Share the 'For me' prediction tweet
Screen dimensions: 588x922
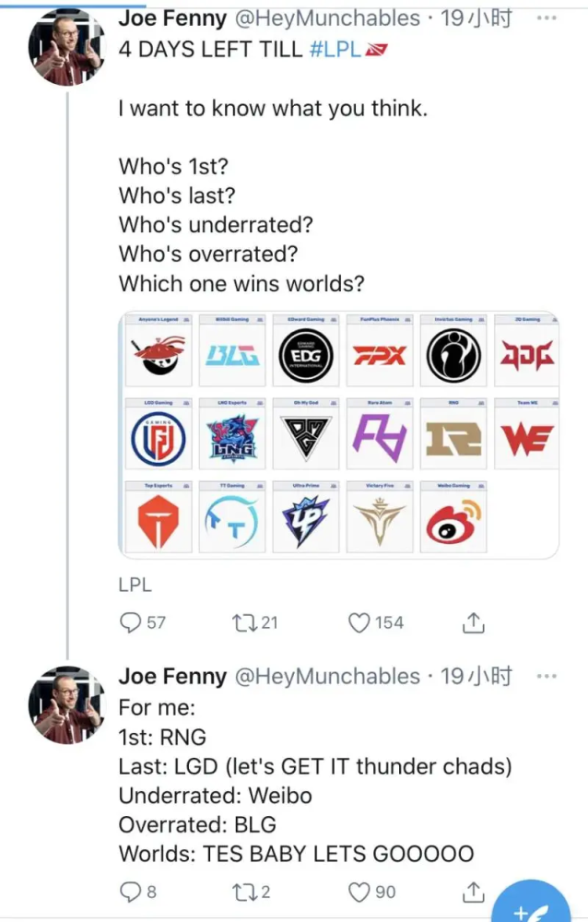pyautogui.click(x=472, y=892)
